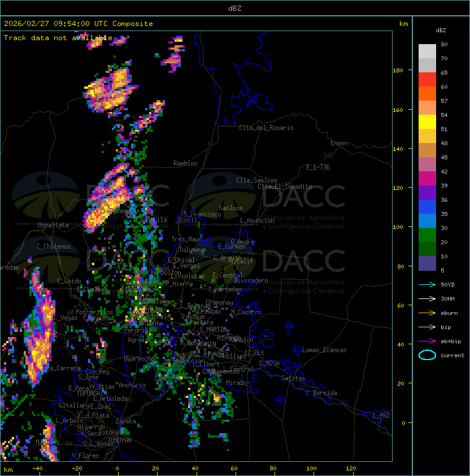Click the 'S_ROSA' map label
The image size is (470, 476).
click(269, 364)
